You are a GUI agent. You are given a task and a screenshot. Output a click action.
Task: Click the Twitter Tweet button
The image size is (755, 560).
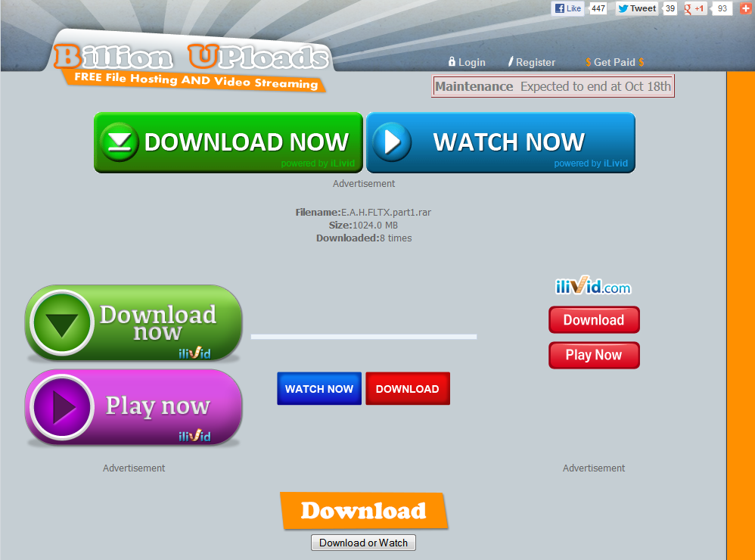click(636, 8)
